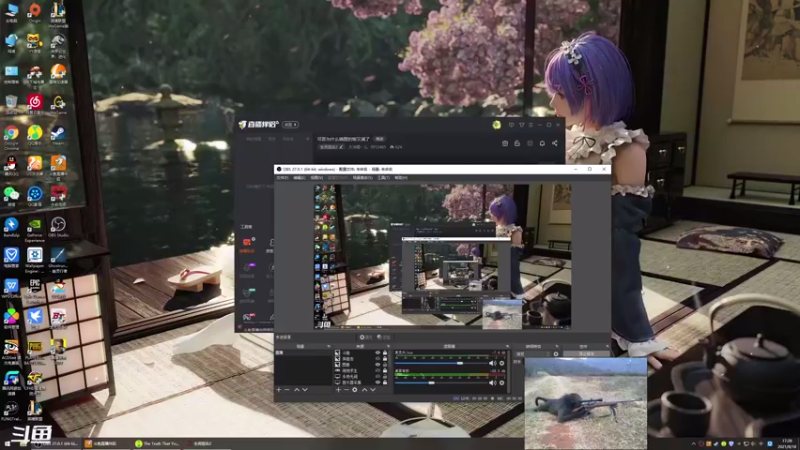Open NetEase Cloud Music desktop shortcut
800x450 pixels.
pyautogui.click(x=35, y=104)
